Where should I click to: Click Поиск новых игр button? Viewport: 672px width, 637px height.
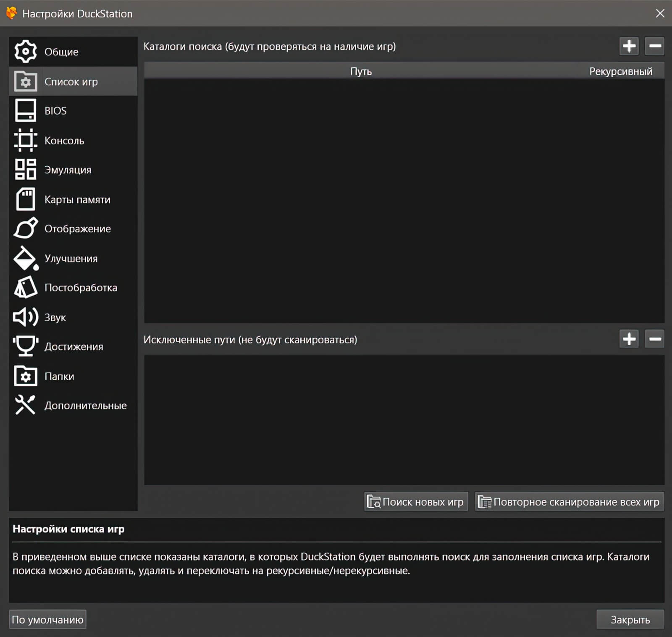click(x=416, y=502)
